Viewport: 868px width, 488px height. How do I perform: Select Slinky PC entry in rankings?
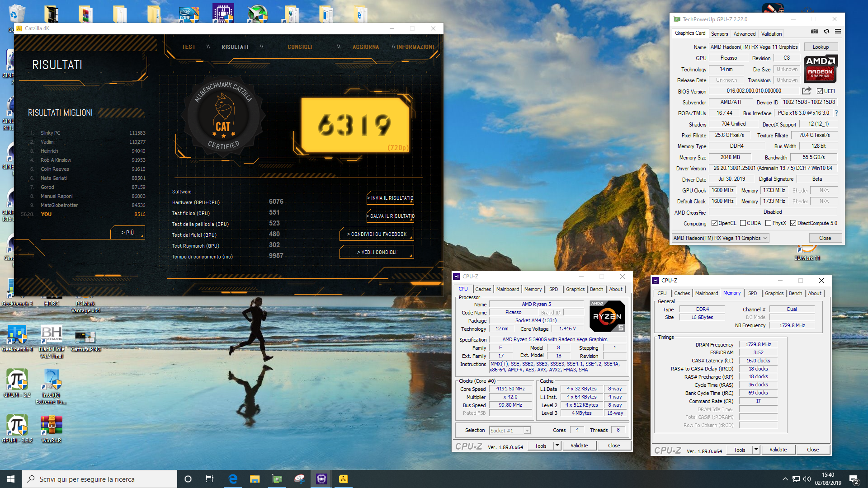(88, 133)
